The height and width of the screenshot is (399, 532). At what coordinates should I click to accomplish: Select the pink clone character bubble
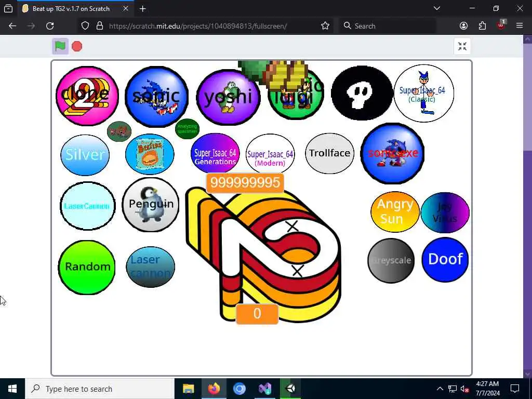(87, 96)
